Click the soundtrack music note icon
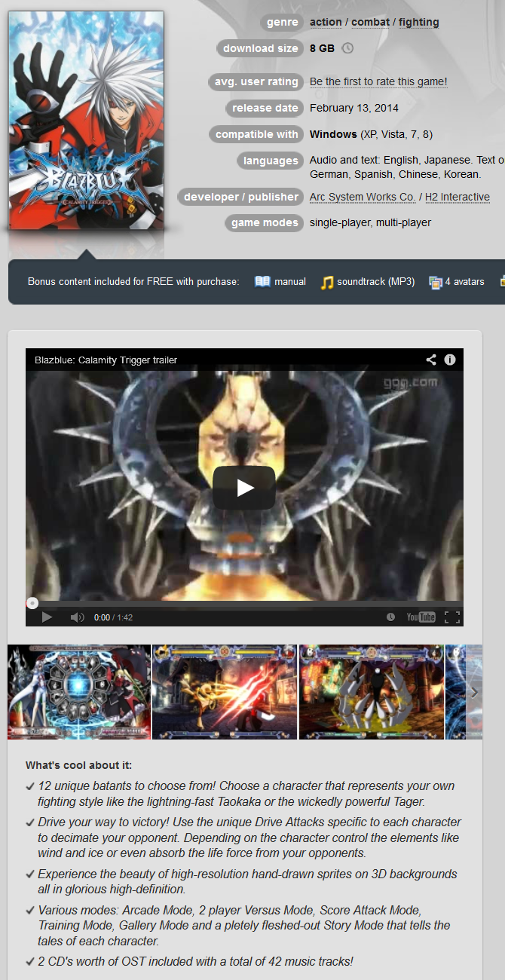Image resolution: width=505 pixels, height=980 pixels. tap(326, 283)
